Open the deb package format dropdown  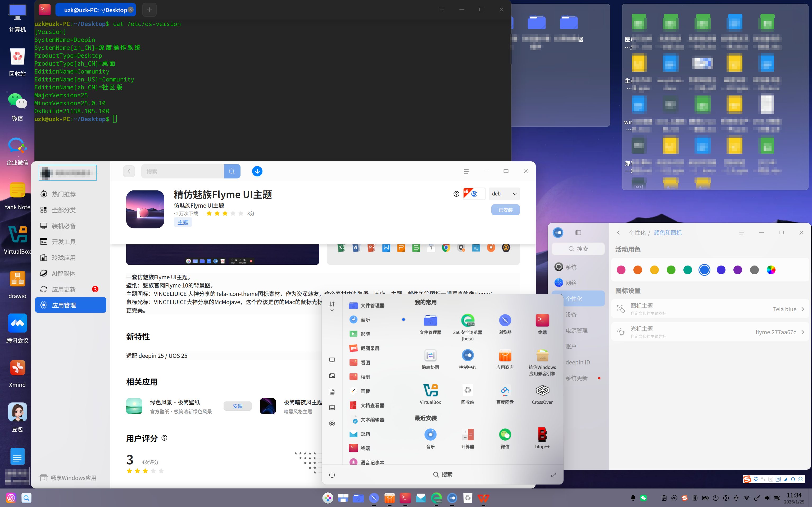504,194
